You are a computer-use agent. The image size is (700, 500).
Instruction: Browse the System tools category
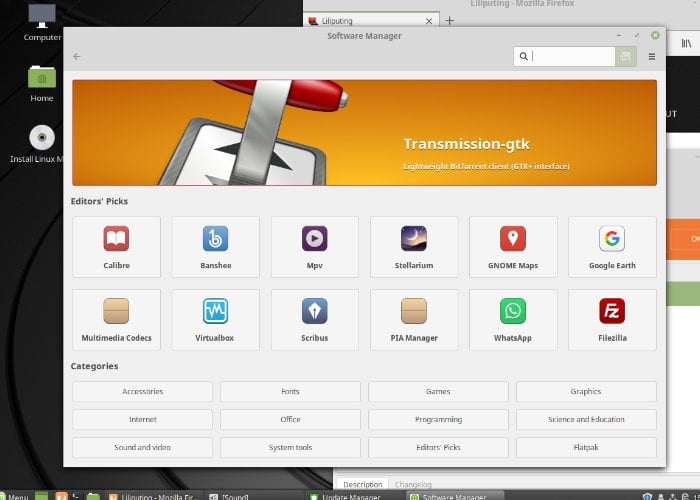coord(290,447)
